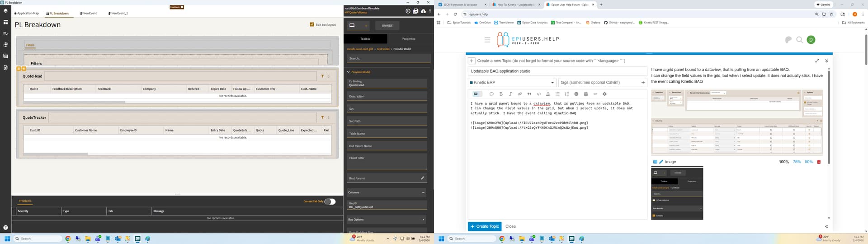The width and height of the screenshot is (868, 244).
Task: Open the layout panel icon in left sidebar
Action: (5, 22)
